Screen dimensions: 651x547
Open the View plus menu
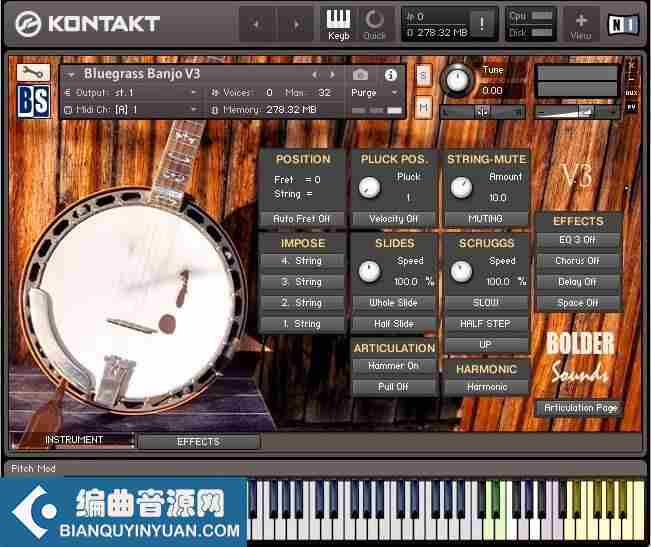(580, 26)
